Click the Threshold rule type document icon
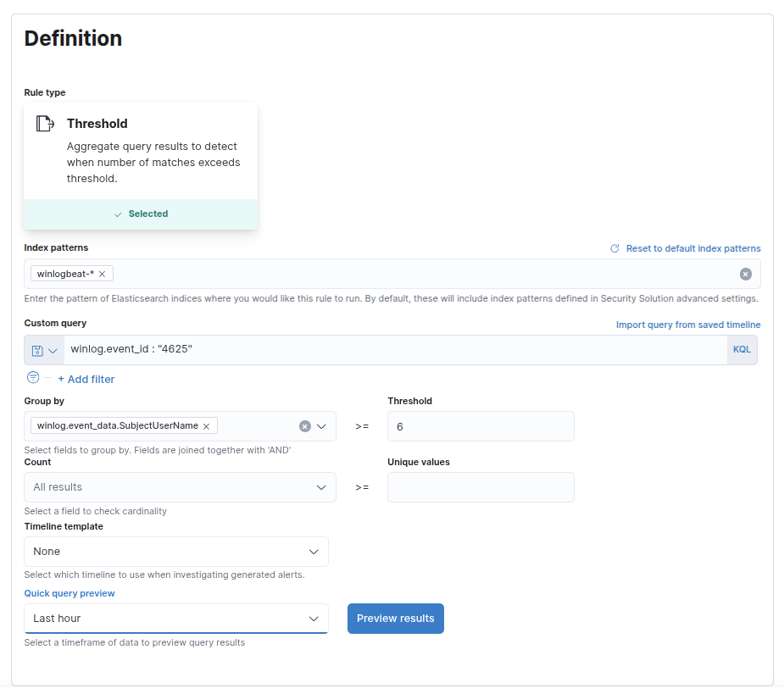 45,124
